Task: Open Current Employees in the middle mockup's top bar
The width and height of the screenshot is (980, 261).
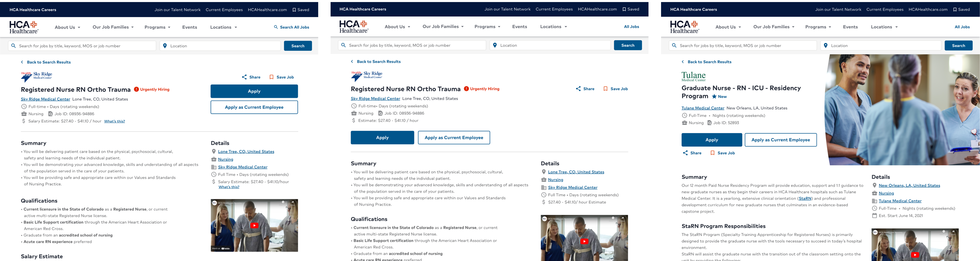Action: click(554, 9)
